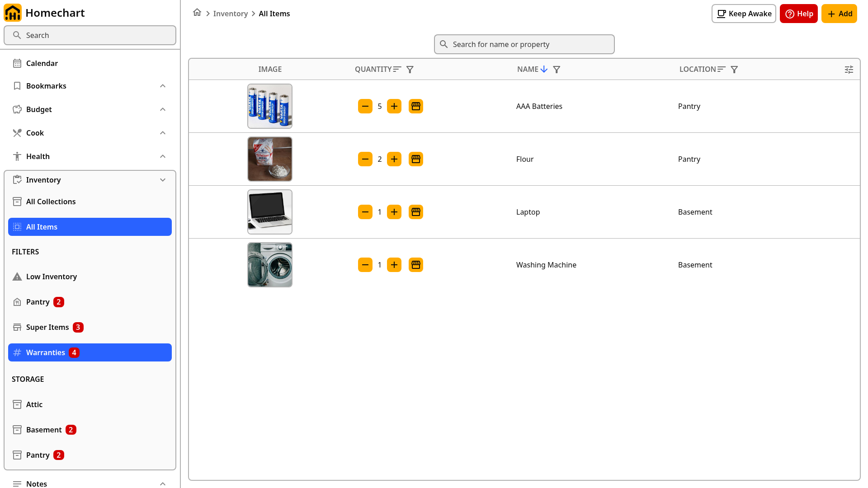
Task: Click the Add button
Action: 839,14
